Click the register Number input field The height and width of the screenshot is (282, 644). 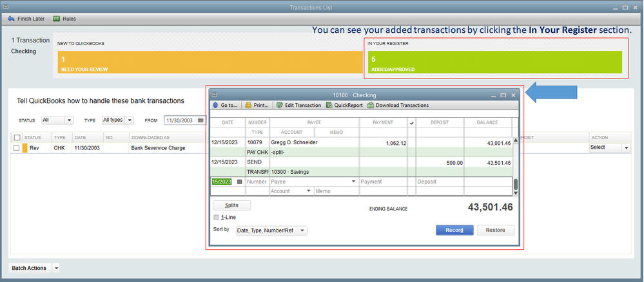(257, 182)
